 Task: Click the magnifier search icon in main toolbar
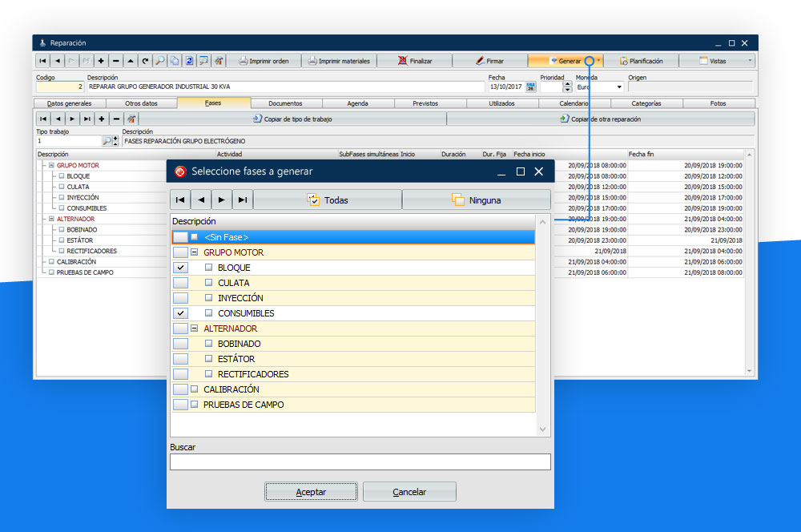160,61
